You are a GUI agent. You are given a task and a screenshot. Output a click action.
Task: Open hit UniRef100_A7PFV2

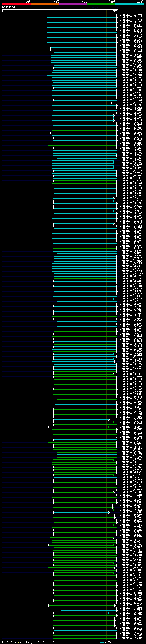(x=131, y=20)
